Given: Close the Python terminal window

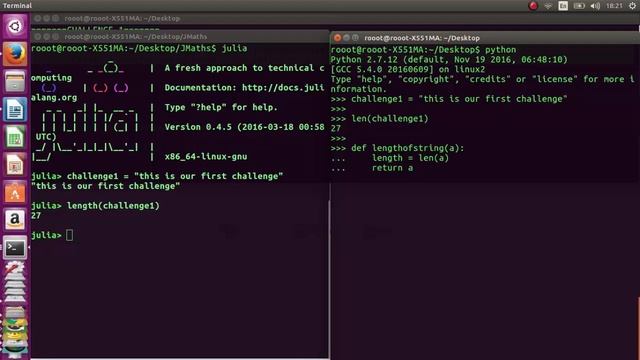Looking at the screenshot, I should coord(337,38).
